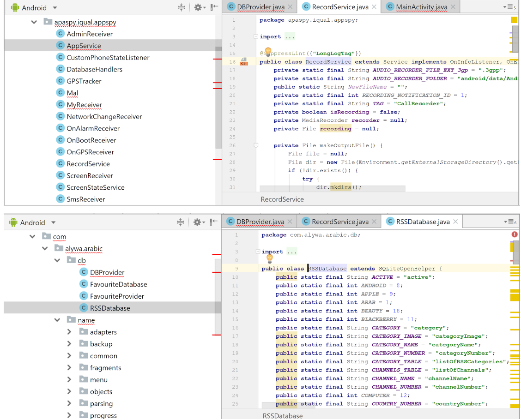
Task: Expand the common folder
Action: (69, 356)
